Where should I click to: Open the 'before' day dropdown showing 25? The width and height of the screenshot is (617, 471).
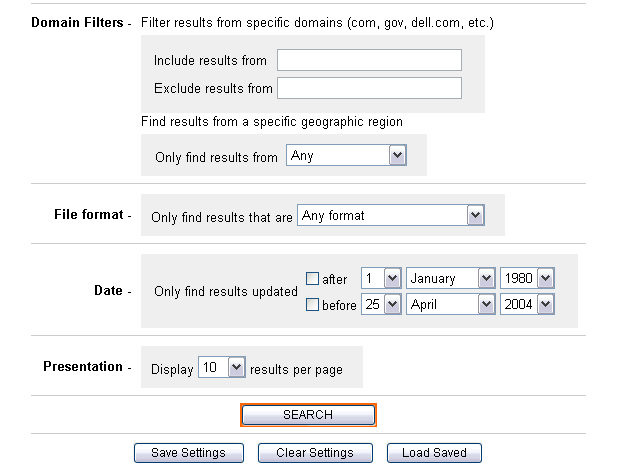pos(381,305)
